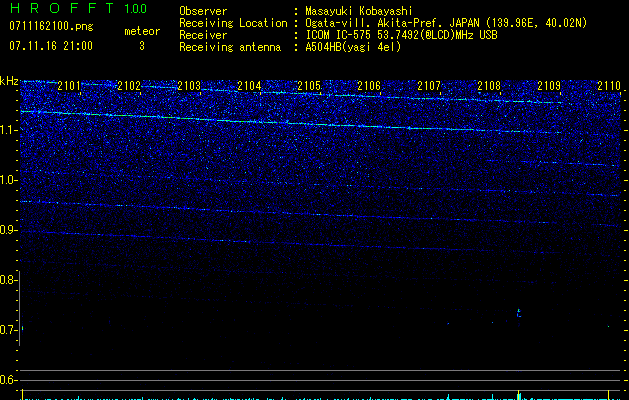Click the 2103 time marker
This screenshot has width=629, height=400.
188,87
